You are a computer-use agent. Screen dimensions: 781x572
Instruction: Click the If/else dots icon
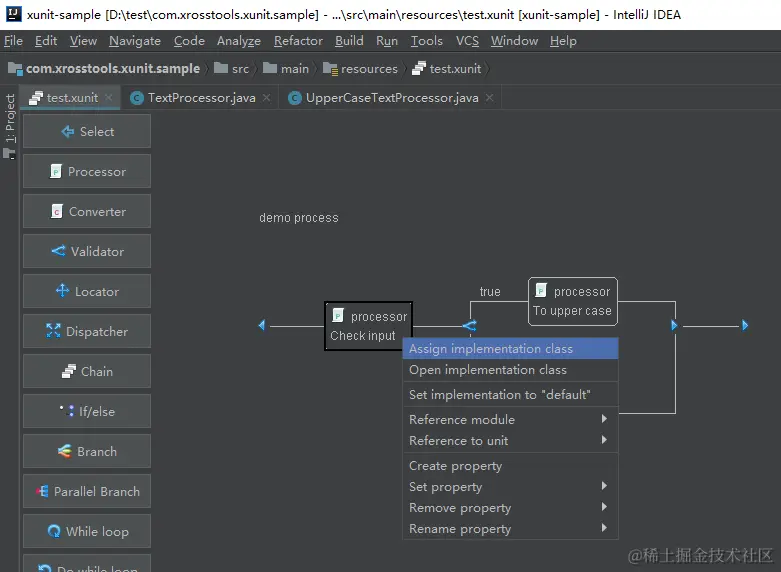pyautogui.click(x=67, y=410)
